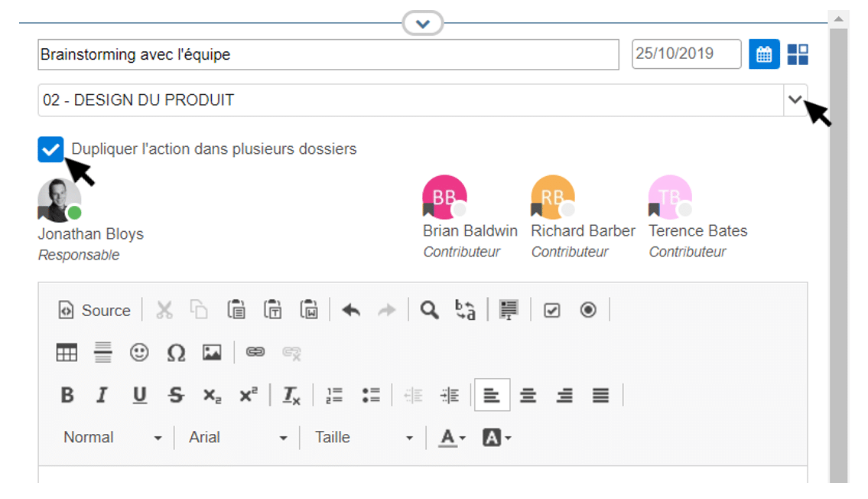Open the Normal paragraph format dropdown
Screen dimensions: 868x499
(112, 438)
